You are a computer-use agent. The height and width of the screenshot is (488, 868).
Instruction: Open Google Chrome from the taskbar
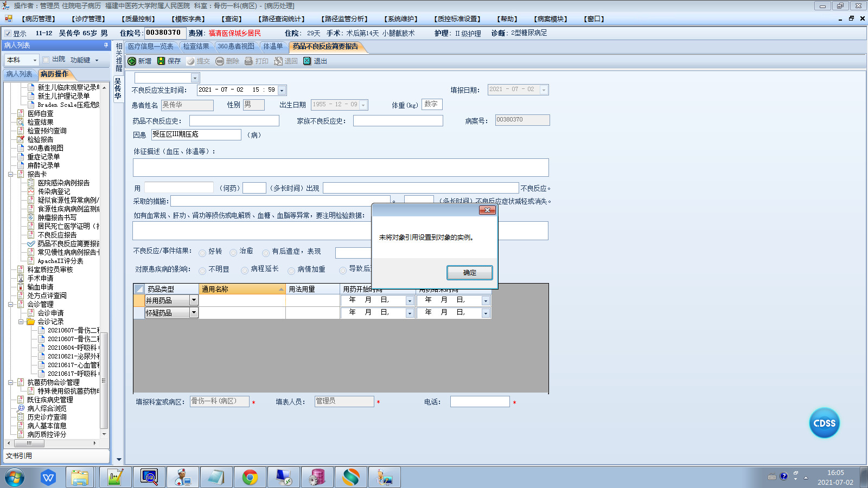250,478
